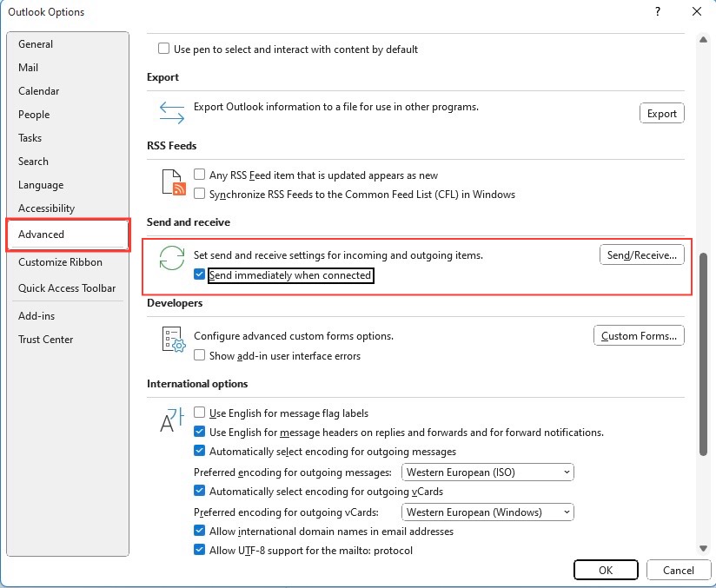The image size is (716, 588).
Task: Check Use English for message flag labels
Action: click(x=199, y=413)
